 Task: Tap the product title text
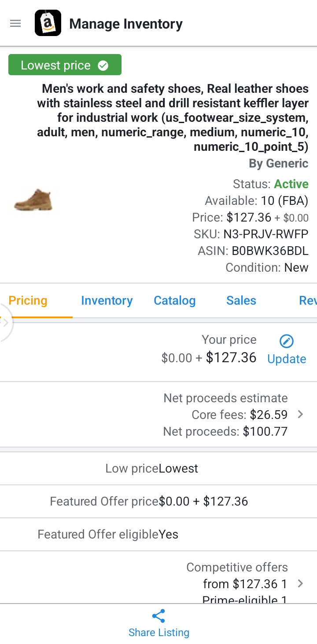point(173,118)
